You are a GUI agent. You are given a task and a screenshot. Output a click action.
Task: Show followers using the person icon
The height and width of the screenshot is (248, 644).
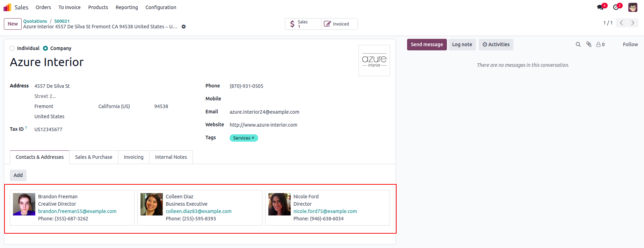[x=600, y=44]
